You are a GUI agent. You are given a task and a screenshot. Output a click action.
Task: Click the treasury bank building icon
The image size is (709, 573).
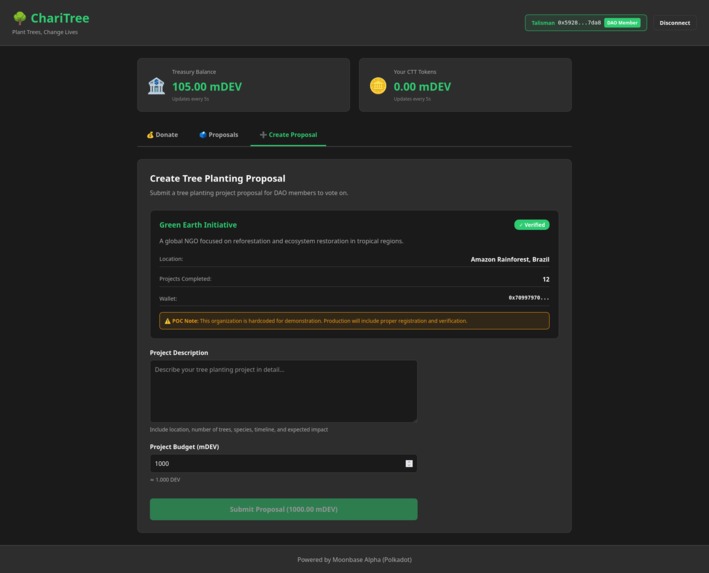[156, 86]
